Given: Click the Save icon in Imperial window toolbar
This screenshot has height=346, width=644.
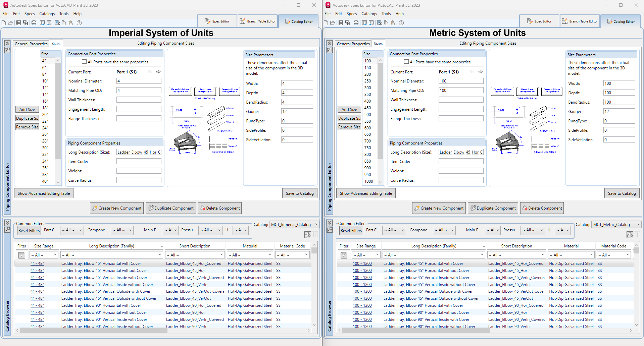Looking at the screenshot, I should (x=19, y=23).
